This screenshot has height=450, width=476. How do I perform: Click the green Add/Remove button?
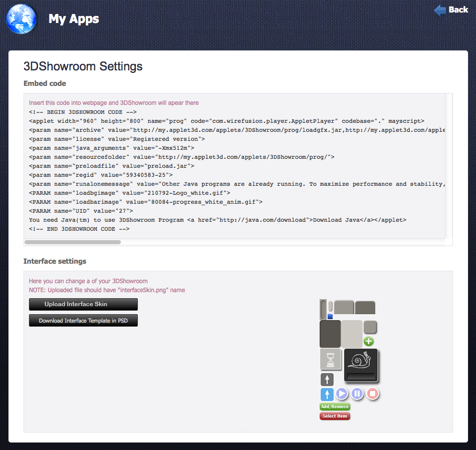coord(335,407)
